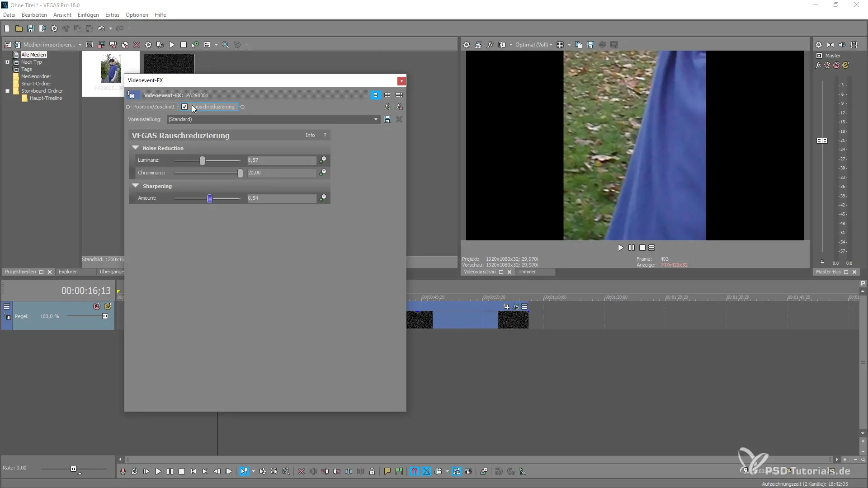
Task: Toggle split screen view in preview toolbar
Action: pos(502,45)
